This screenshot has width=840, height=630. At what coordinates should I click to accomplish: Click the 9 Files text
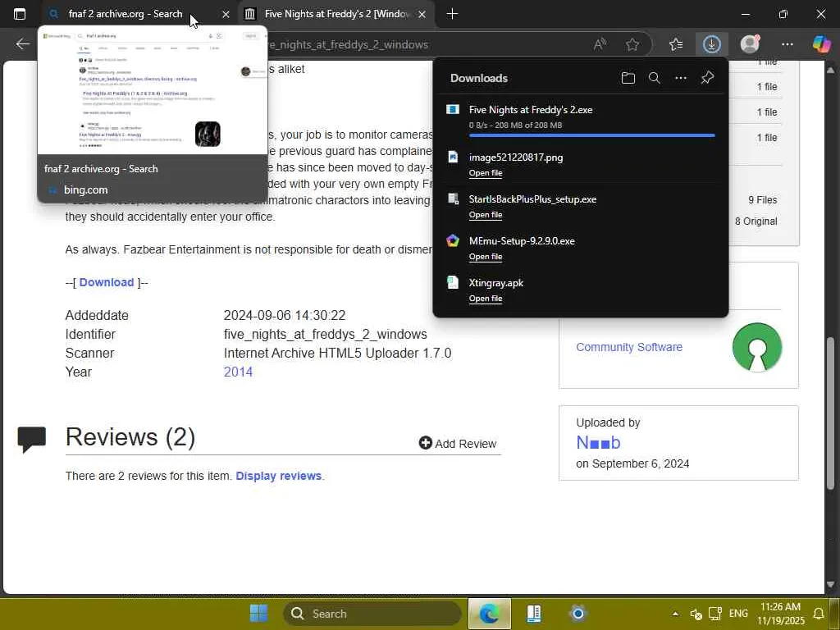point(762,200)
